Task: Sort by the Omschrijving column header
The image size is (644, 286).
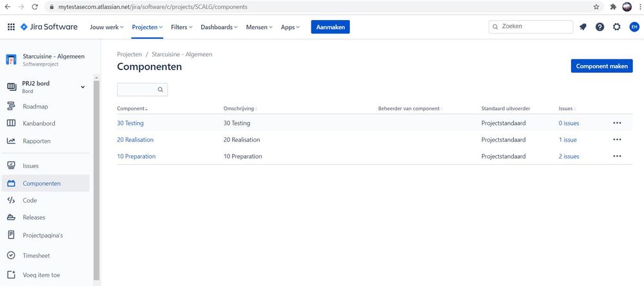Action: coord(240,109)
